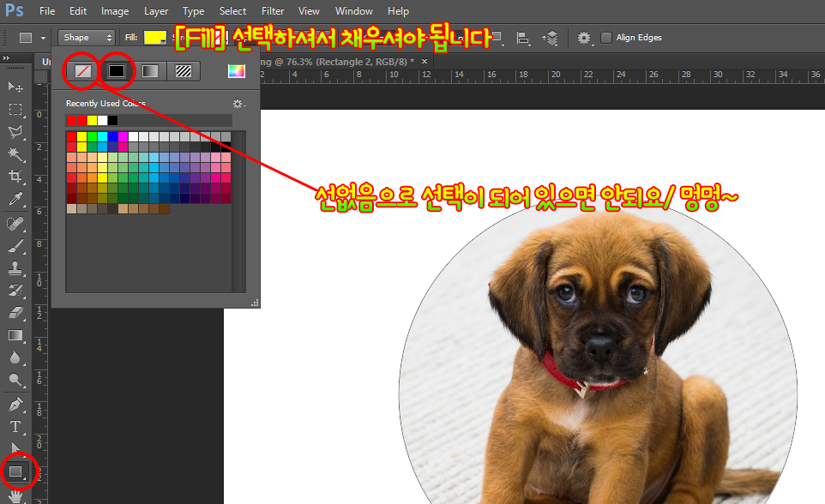Select the Dodge tool
Image resolution: width=825 pixels, height=504 pixels.
(x=15, y=380)
